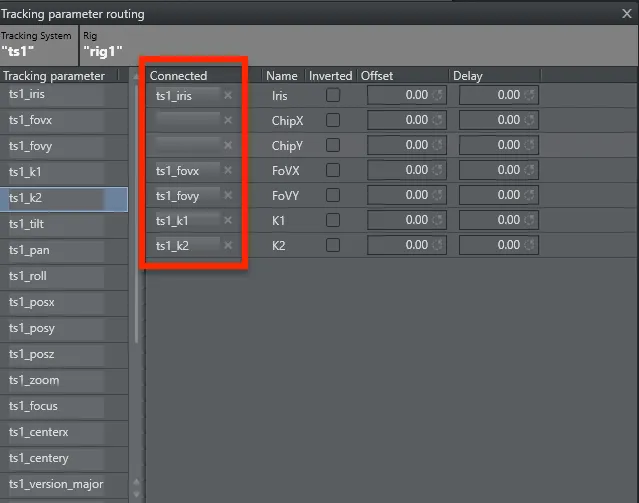639x503 pixels.
Task: Reset the K1 delay value icon
Action: coord(530,220)
